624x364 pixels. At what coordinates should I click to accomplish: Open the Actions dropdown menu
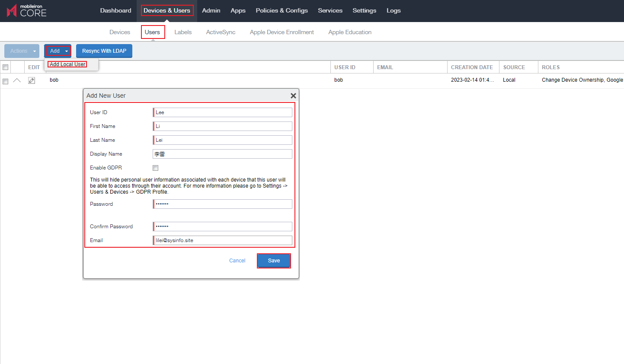(22, 51)
